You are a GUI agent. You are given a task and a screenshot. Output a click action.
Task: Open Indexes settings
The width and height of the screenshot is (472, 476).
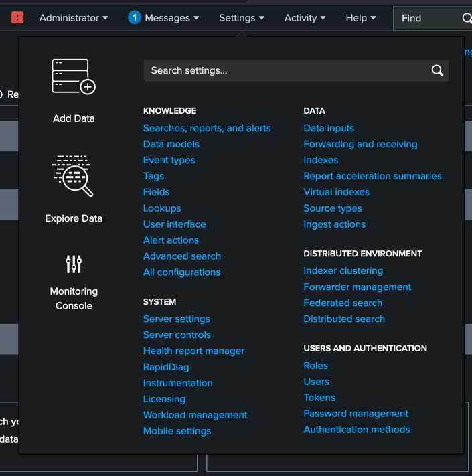321,160
